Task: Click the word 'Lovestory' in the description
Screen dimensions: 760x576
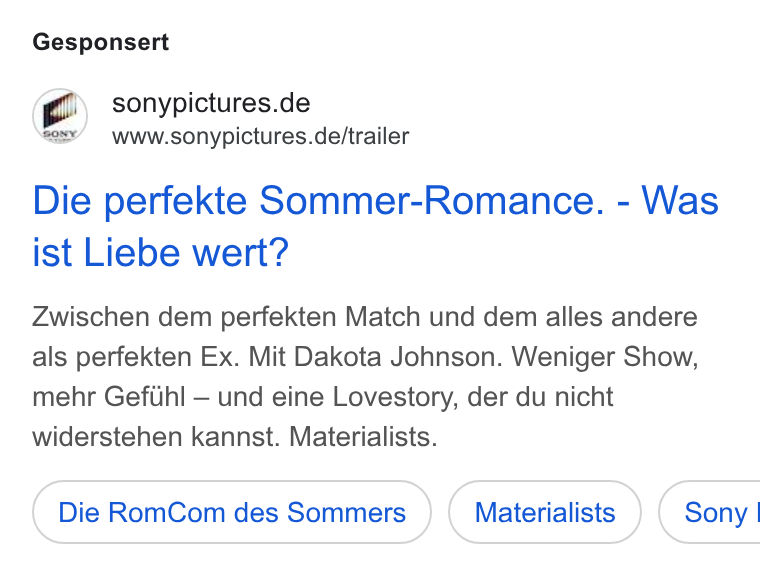Action: [x=395, y=397]
